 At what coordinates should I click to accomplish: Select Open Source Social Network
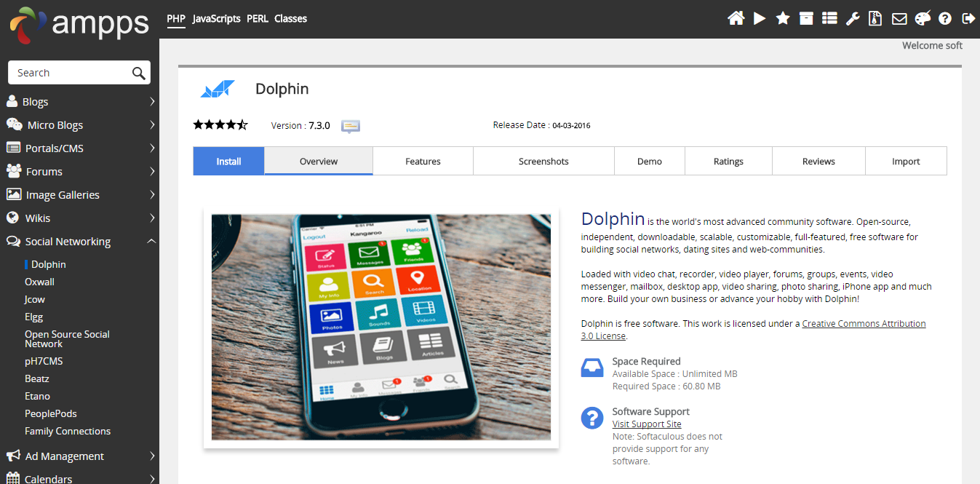67,338
